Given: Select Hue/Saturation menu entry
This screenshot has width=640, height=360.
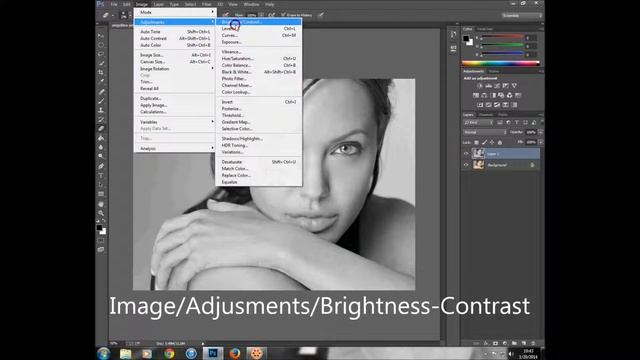Looking at the screenshot, I should click(x=259, y=58).
